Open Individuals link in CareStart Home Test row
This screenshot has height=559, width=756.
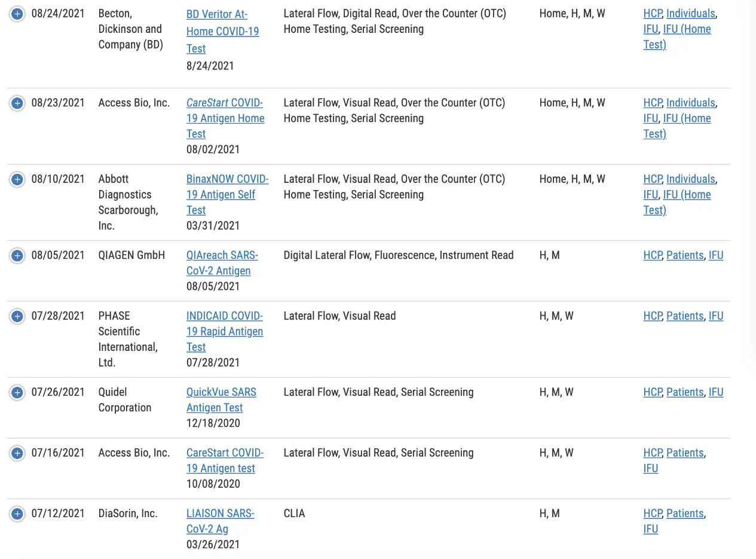point(691,103)
